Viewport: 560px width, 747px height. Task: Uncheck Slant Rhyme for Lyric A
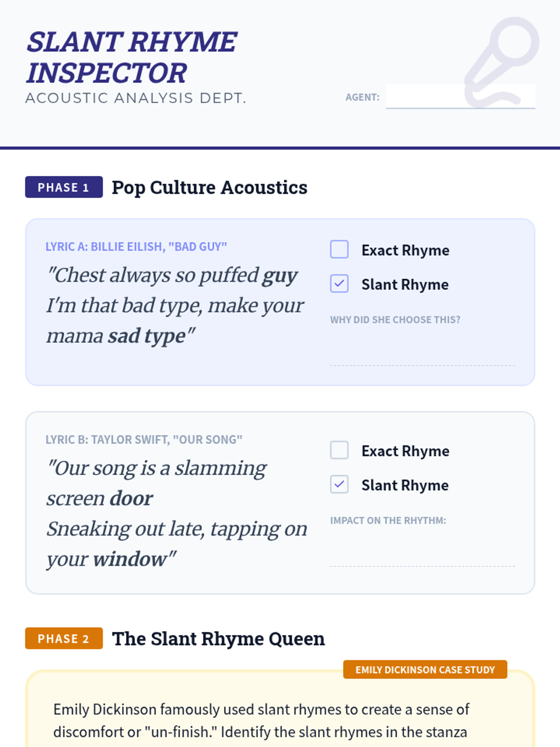coord(339,283)
